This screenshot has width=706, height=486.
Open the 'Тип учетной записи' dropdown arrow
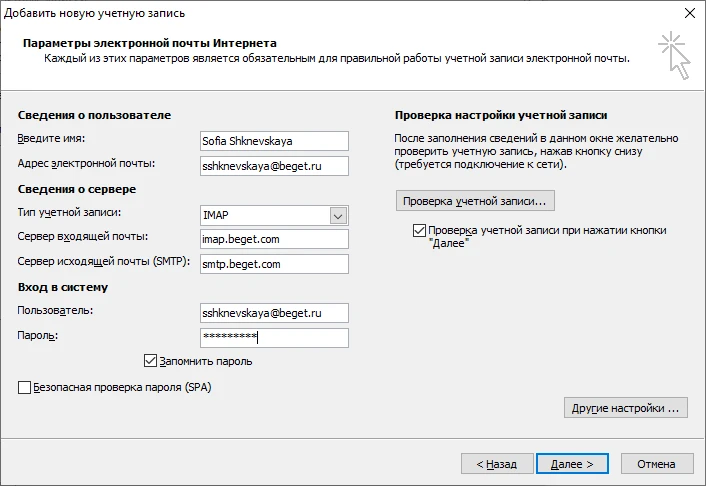338,215
